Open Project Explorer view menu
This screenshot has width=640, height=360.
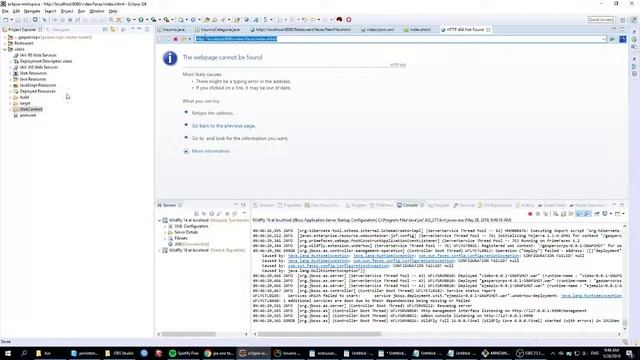[x=133, y=29]
